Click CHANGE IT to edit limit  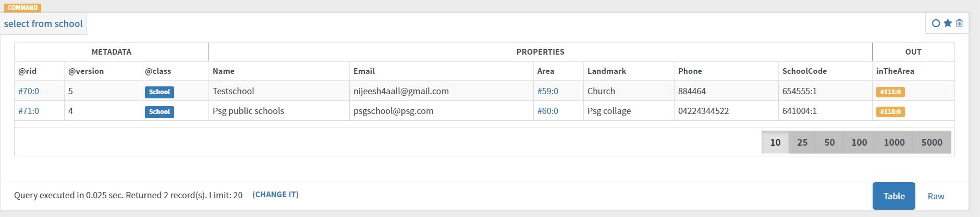point(275,195)
